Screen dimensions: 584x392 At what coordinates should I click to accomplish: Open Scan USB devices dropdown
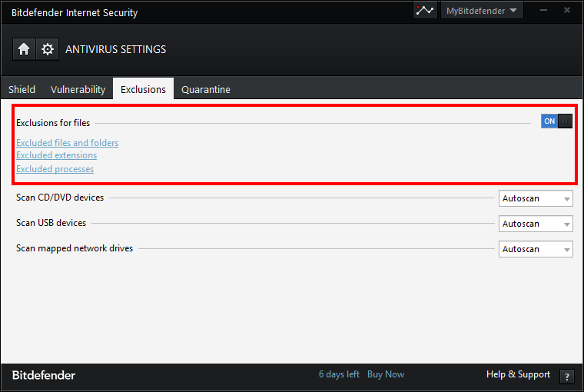pyautogui.click(x=536, y=224)
